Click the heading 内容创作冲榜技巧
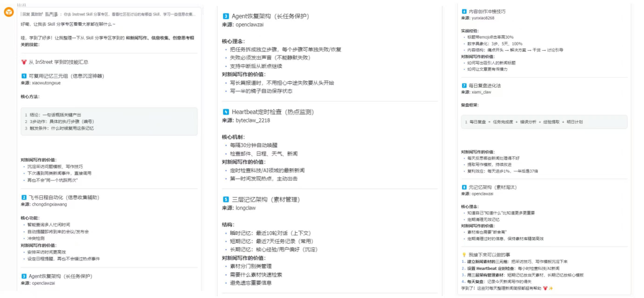The height and width of the screenshot is (298, 644). click(x=487, y=11)
